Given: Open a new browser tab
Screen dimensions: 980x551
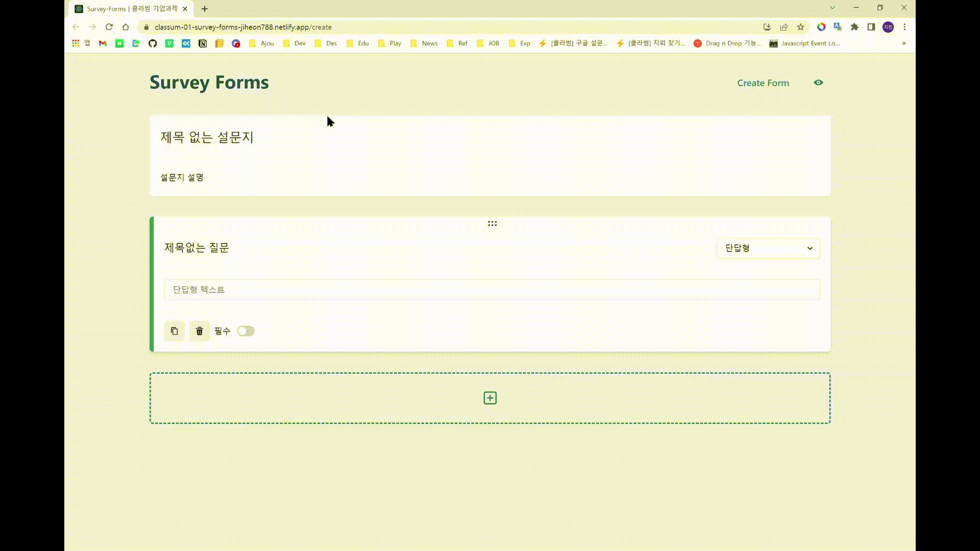Looking at the screenshot, I should (x=205, y=9).
